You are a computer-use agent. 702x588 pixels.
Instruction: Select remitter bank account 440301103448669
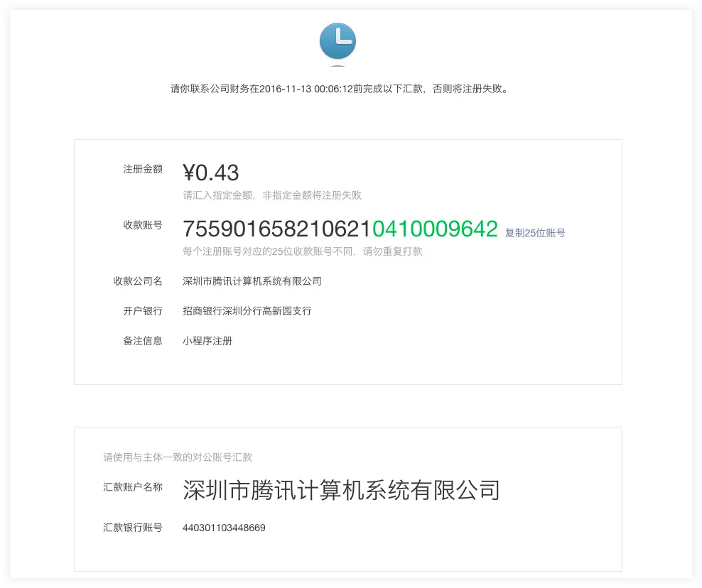[x=224, y=528]
